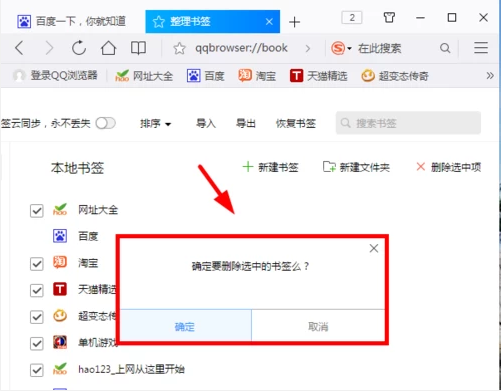Click 单机游戏 icon in bookmark list

point(60,342)
